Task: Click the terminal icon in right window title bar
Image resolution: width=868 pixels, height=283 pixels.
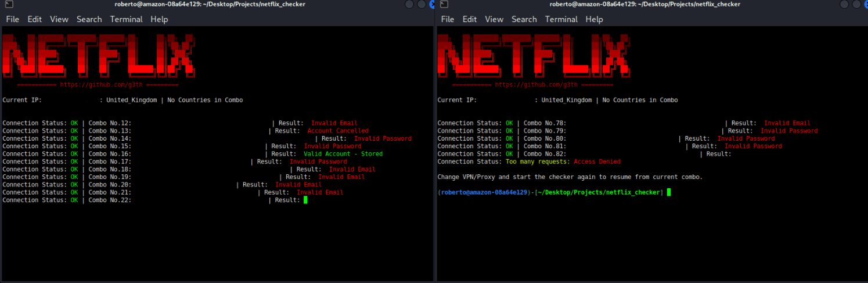Action: tap(444, 4)
